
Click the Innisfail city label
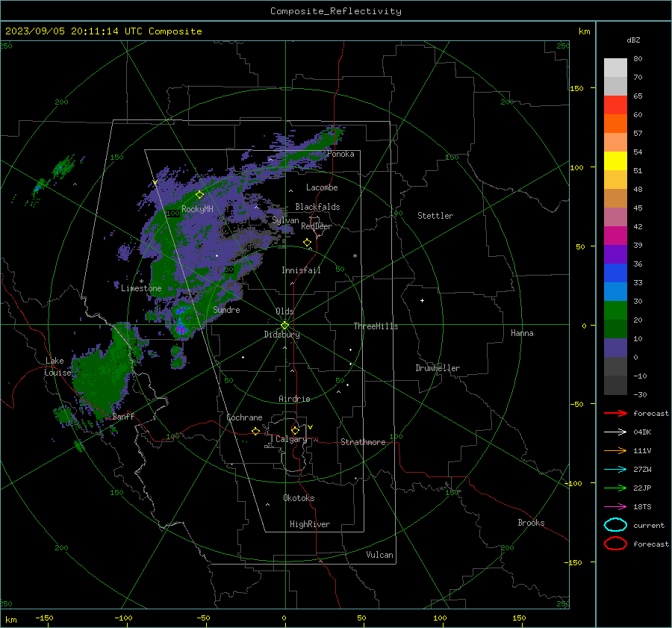point(301,270)
